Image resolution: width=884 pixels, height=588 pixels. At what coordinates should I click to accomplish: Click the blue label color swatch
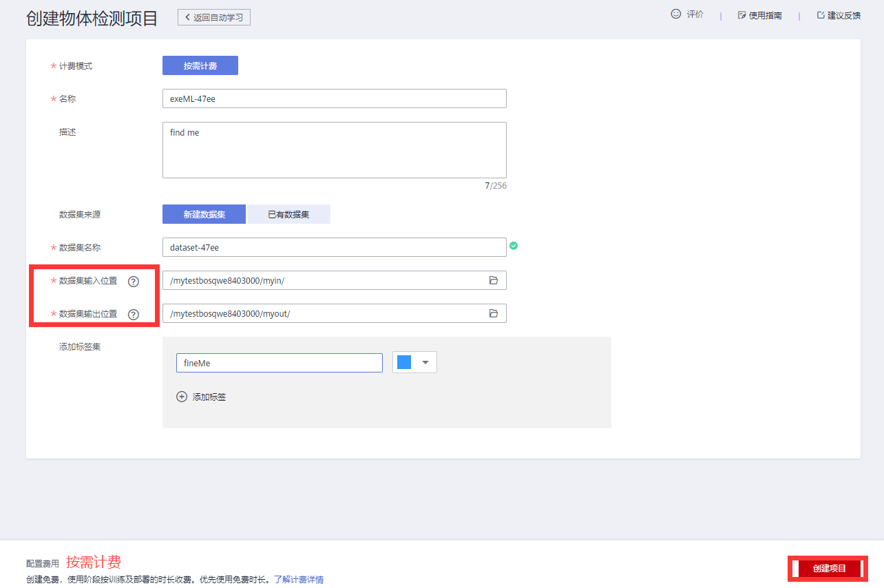click(x=404, y=363)
